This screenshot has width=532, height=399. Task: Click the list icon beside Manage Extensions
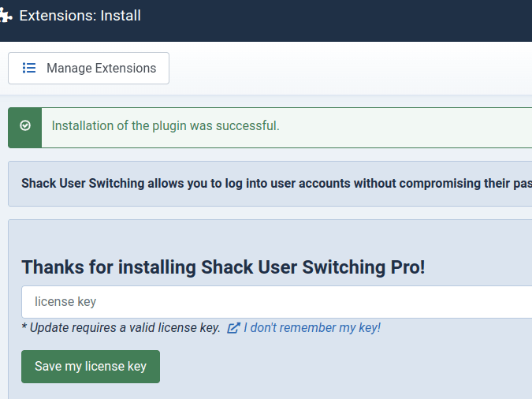(x=29, y=68)
